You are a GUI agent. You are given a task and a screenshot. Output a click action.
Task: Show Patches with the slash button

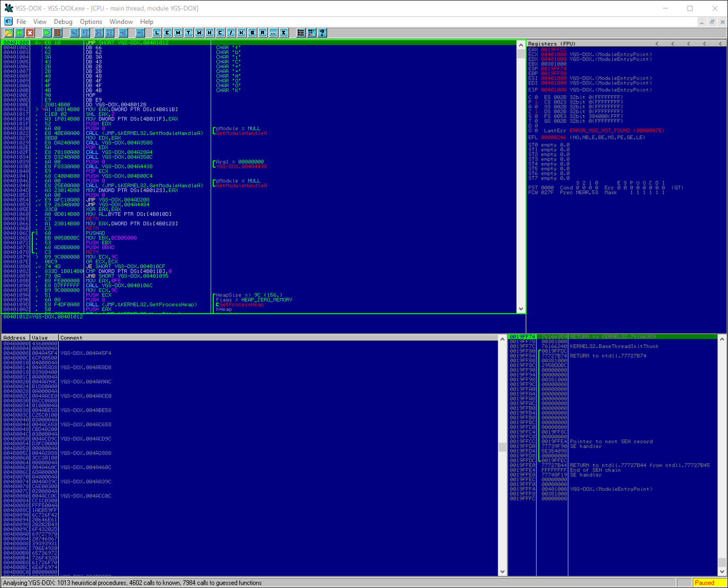[x=231, y=33]
